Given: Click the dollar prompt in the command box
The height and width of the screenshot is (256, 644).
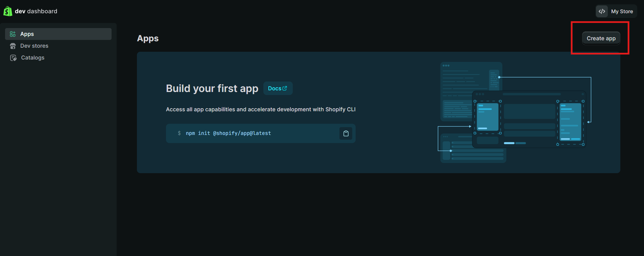Looking at the screenshot, I should (x=179, y=133).
